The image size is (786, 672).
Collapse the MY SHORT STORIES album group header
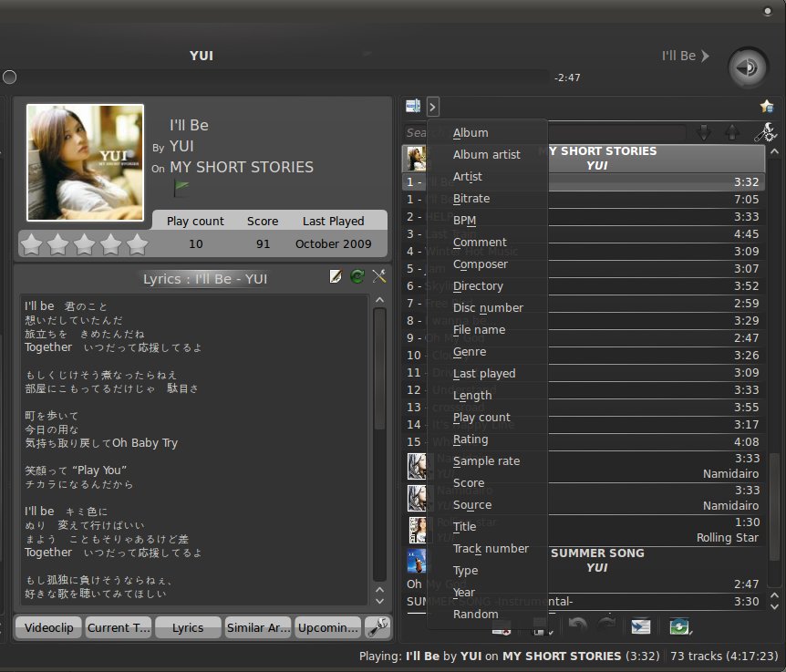(x=583, y=159)
